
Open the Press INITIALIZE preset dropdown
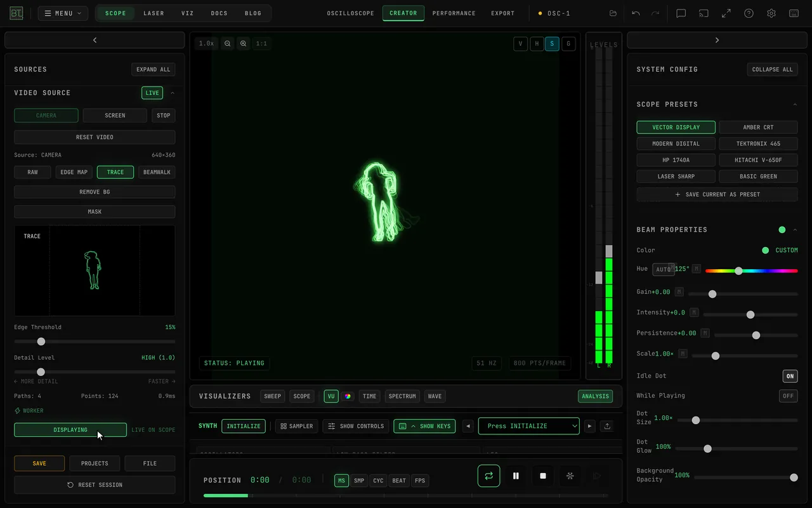pyautogui.click(x=528, y=426)
